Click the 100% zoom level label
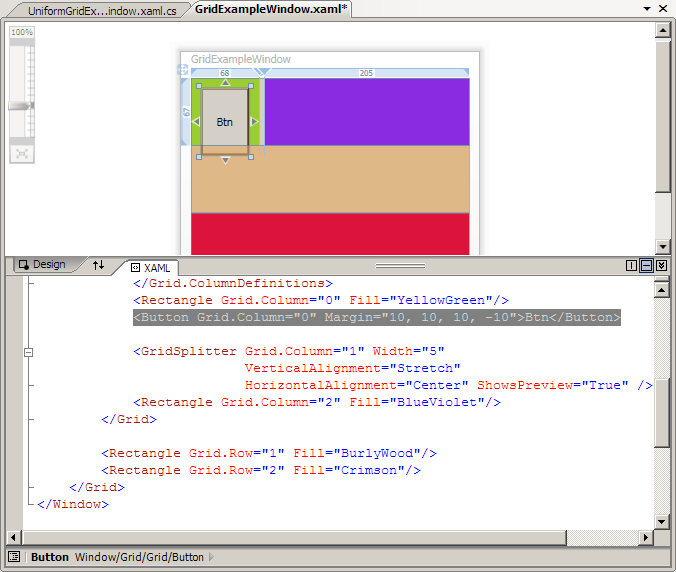 (x=22, y=32)
